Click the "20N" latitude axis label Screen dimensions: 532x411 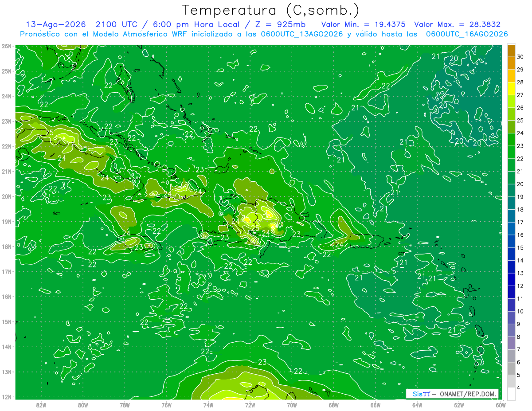pos(6,196)
